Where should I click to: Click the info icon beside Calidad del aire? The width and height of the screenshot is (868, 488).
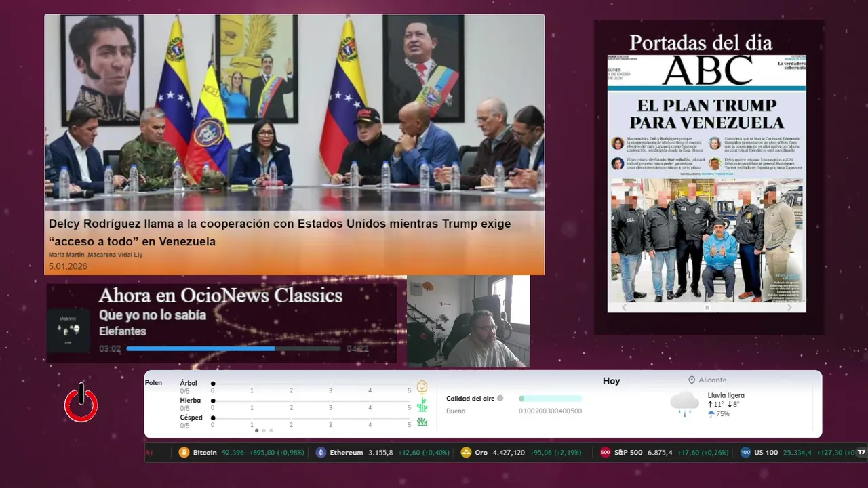(500, 399)
